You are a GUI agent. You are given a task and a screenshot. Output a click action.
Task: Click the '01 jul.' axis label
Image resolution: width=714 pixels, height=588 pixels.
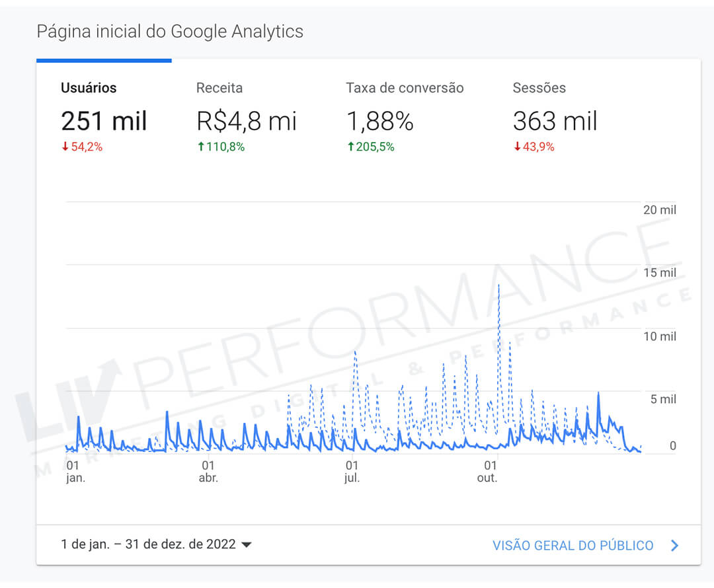pos(352,472)
